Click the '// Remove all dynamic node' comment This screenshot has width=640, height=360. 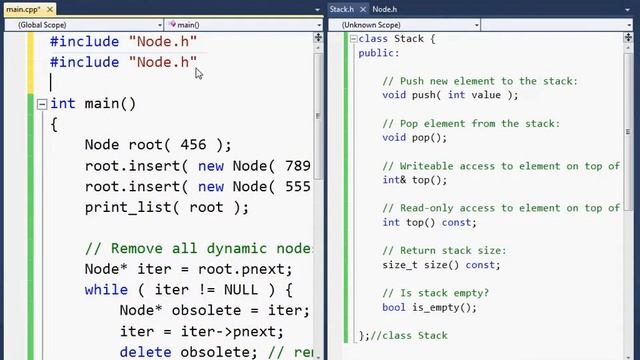click(198, 249)
